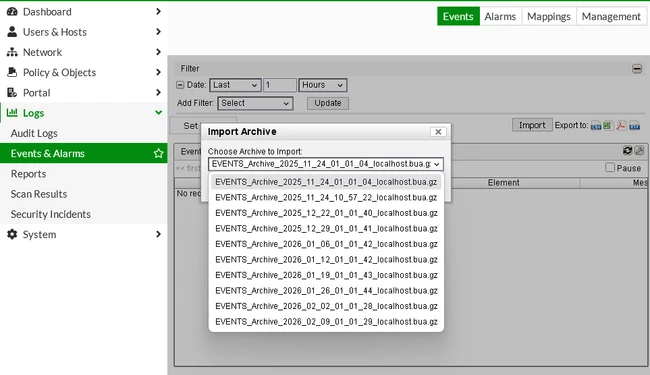The height and width of the screenshot is (375, 650).
Task: Click the Choose Archive to Import combo box
Action: pyautogui.click(x=326, y=164)
